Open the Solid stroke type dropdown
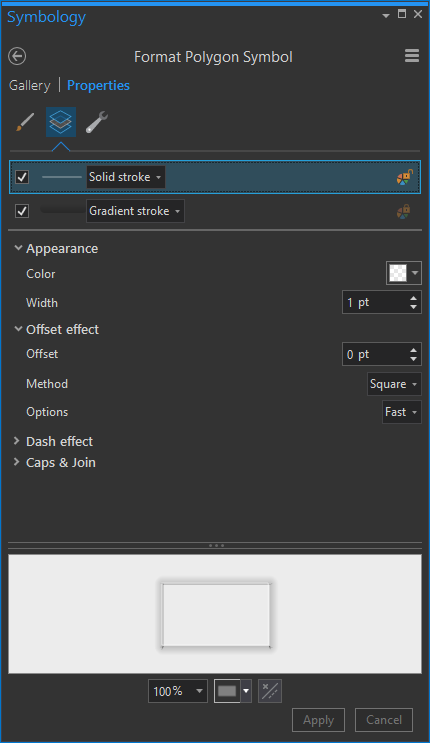Viewport: 430px width, 743px height. (x=126, y=177)
